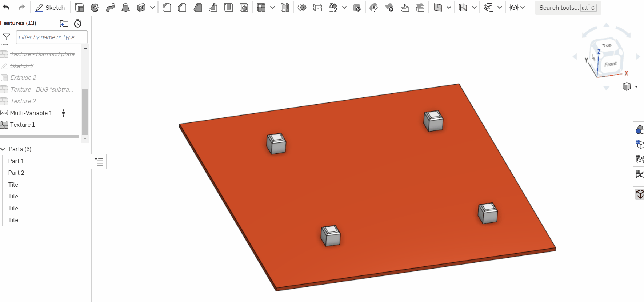The width and height of the screenshot is (644, 302).
Task: Select the Sweep tool
Action: 111,8
